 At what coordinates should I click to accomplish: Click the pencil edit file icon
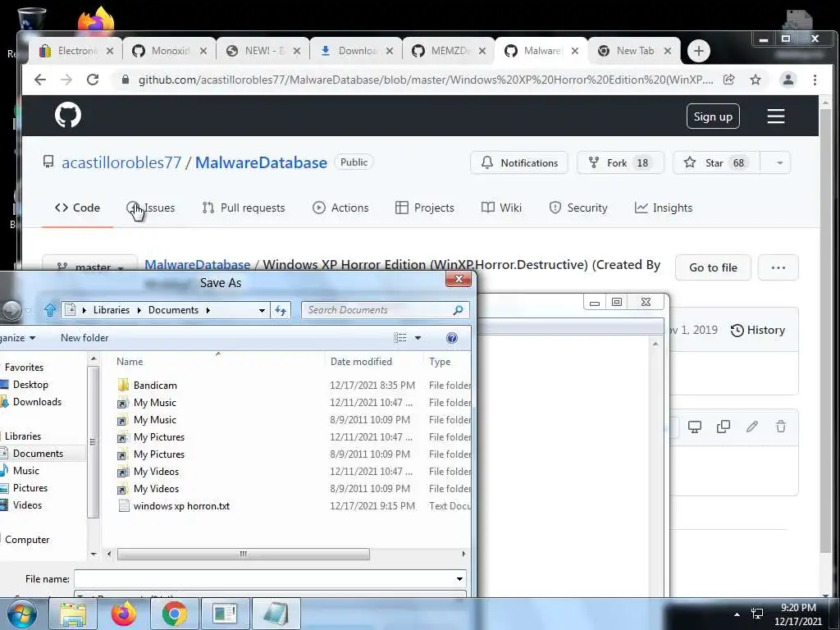(x=752, y=427)
